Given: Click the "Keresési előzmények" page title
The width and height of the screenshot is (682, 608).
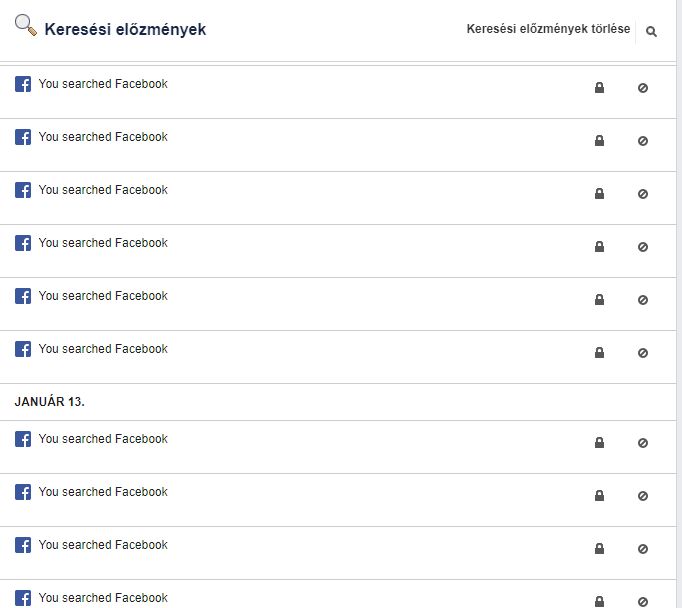Looking at the screenshot, I should click(125, 30).
